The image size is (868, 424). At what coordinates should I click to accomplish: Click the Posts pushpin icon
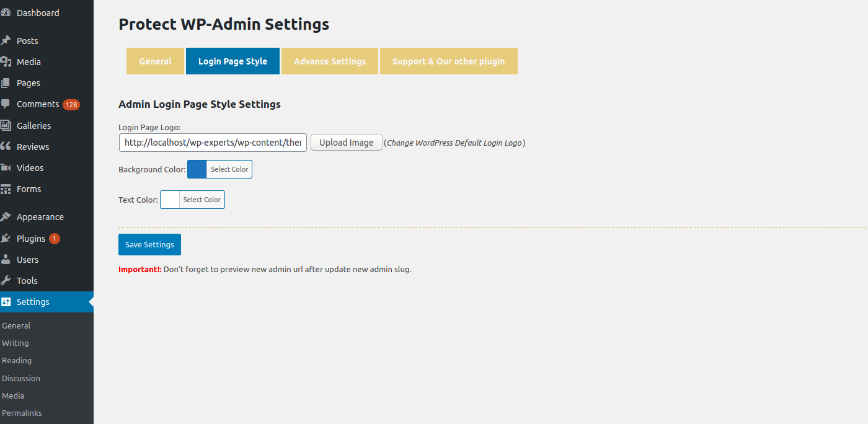click(6, 40)
